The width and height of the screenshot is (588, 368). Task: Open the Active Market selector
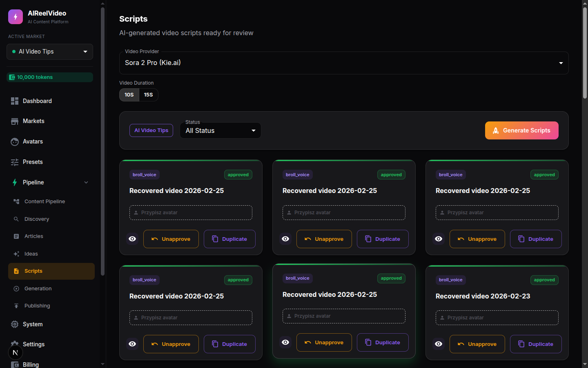pos(49,52)
